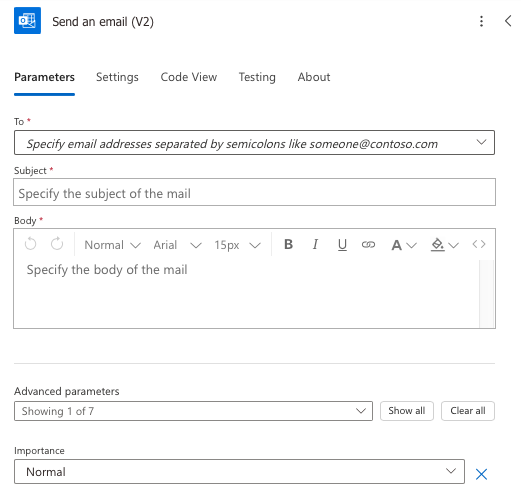Toggle italic formatting in Body
Image resolution: width=521 pixels, height=495 pixels.
(315, 245)
